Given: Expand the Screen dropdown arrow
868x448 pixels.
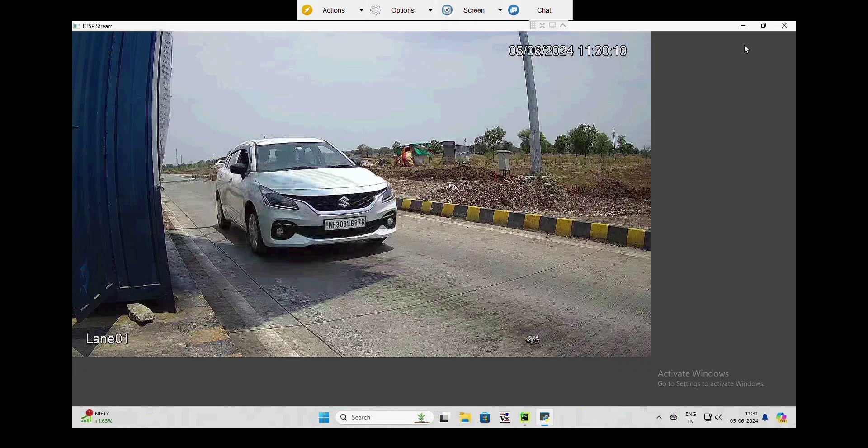Looking at the screenshot, I should coord(500,10).
